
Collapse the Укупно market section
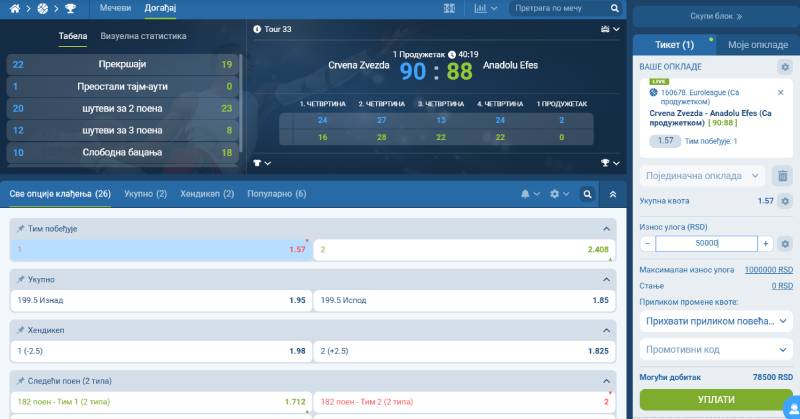(606, 279)
